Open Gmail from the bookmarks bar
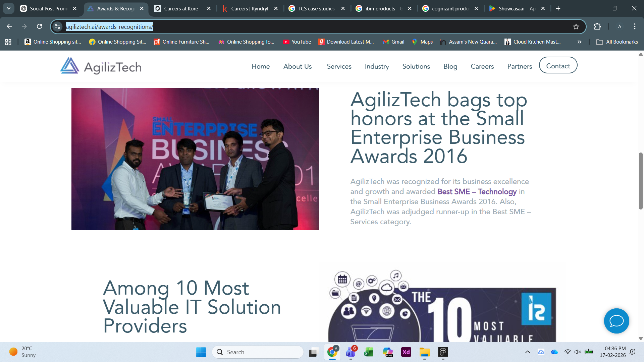 point(393,42)
